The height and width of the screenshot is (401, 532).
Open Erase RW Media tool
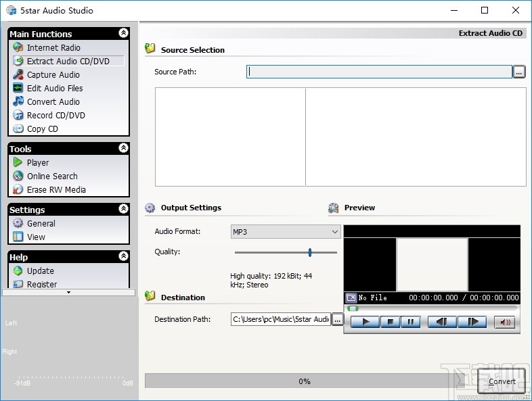pos(56,189)
